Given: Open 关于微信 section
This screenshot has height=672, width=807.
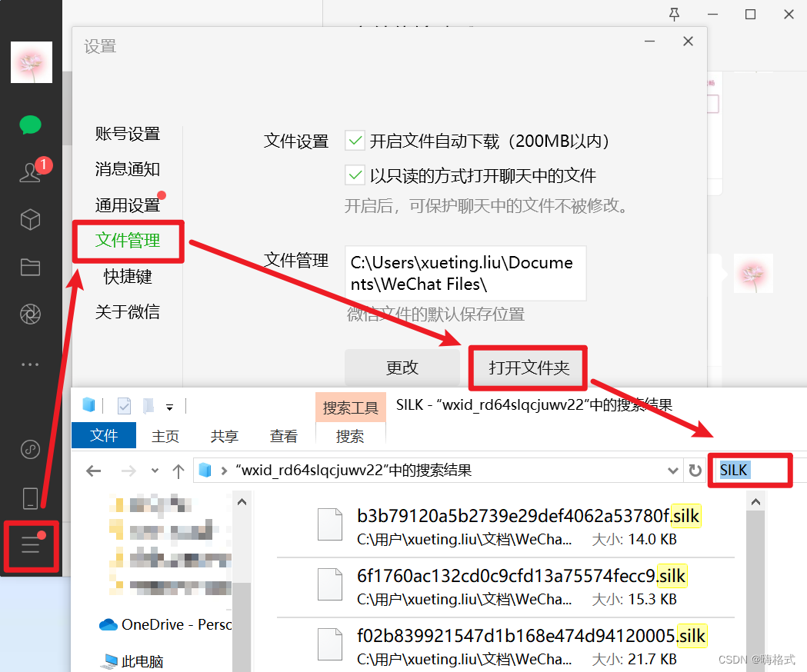Looking at the screenshot, I should coord(128,312).
